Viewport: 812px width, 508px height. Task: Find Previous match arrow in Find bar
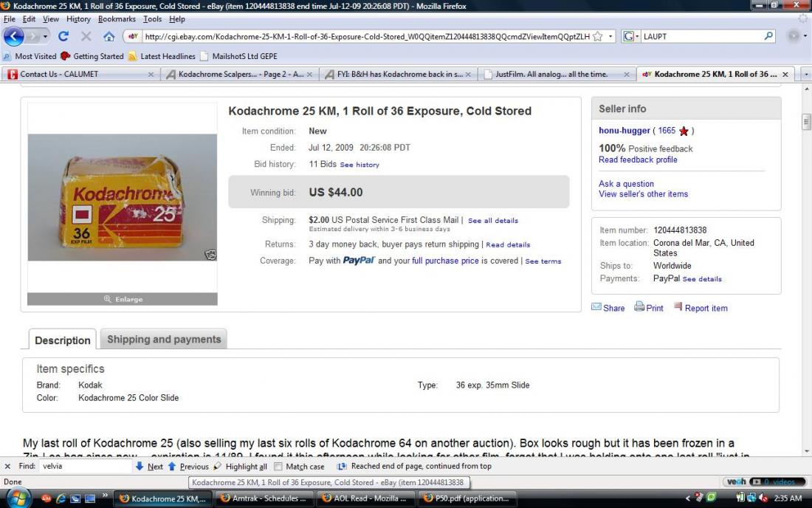pyautogui.click(x=172, y=466)
